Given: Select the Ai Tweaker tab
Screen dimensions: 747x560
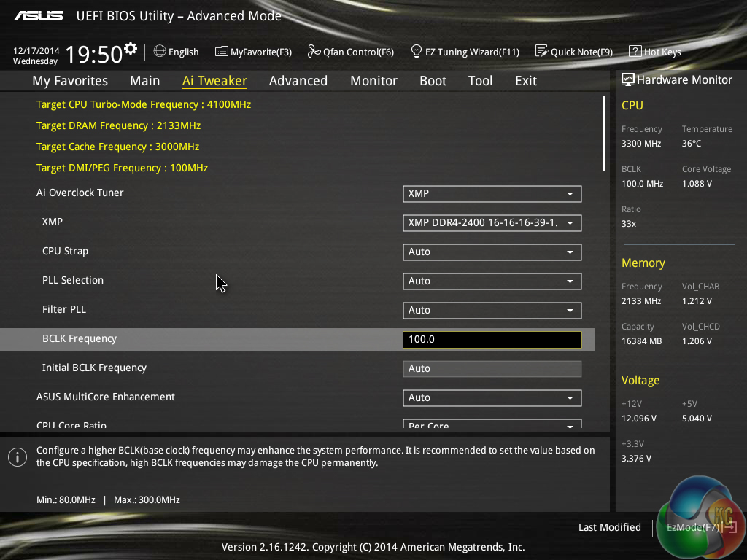Looking at the screenshot, I should 214,81.
